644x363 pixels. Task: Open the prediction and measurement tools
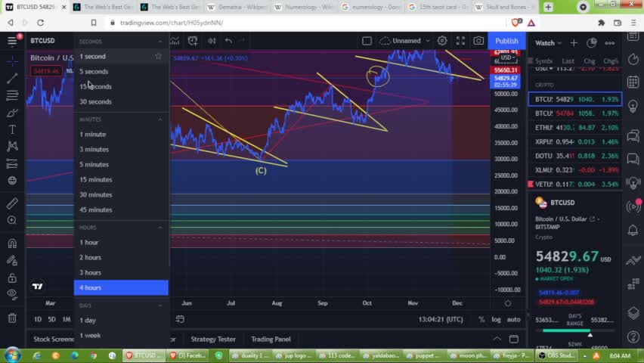point(12,163)
